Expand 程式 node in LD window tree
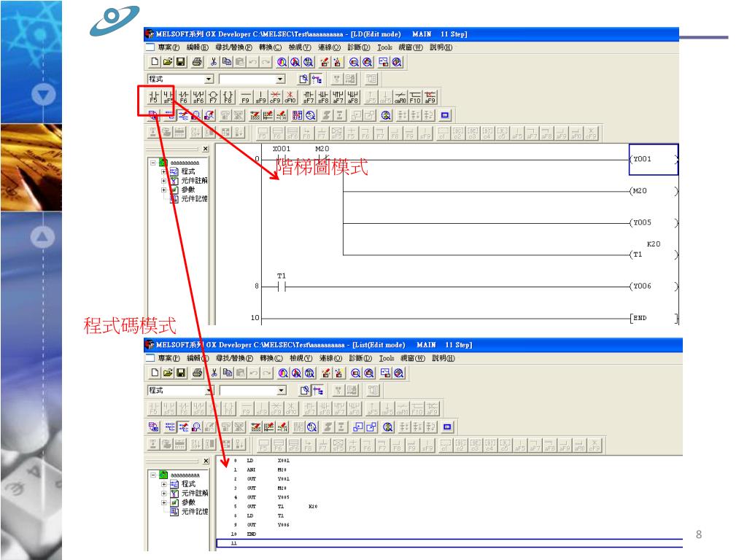Viewport: 747px width, 560px height. pos(163,171)
